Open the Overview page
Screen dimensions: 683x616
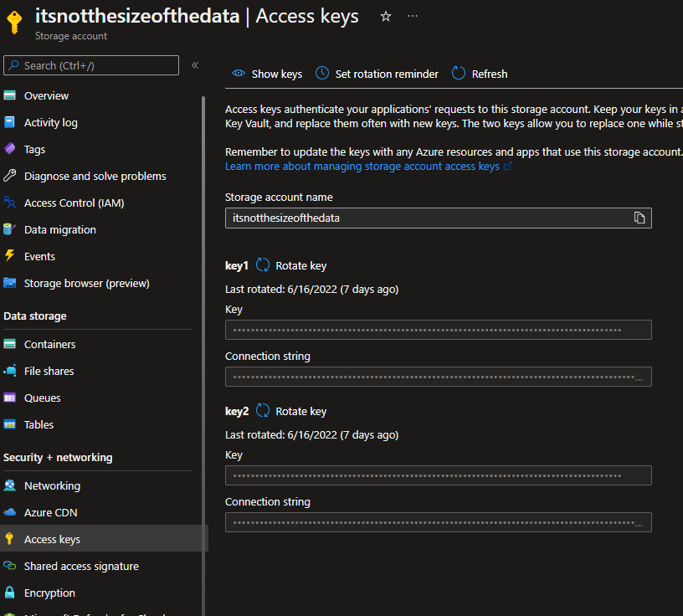46,95
